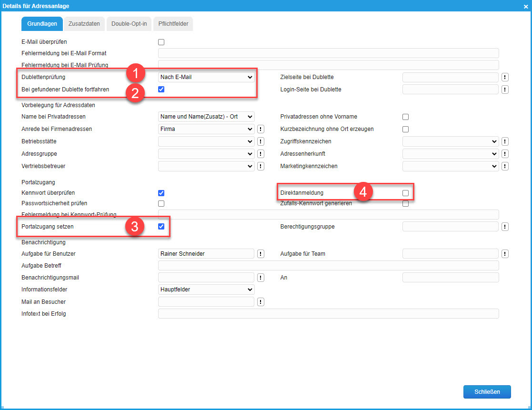Click the exclamation icon next to Anrede bei Firmenadressen
The width and height of the screenshot is (532, 410).
tap(261, 129)
